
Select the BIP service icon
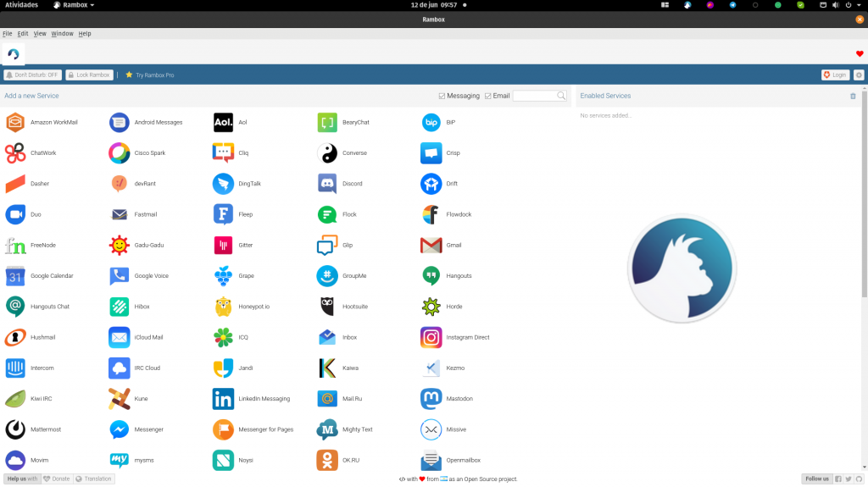(431, 122)
